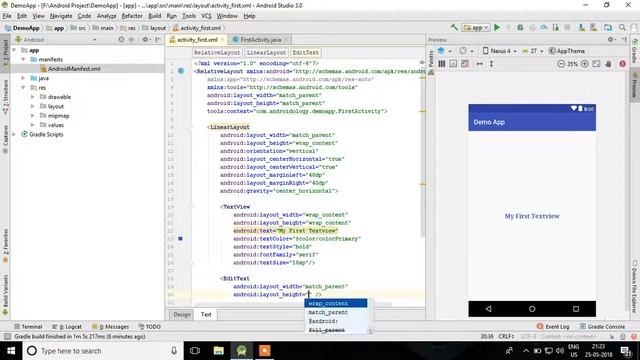Click Collapse All icon in Project panel
The width and height of the screenshot is (640, 360).
pos(131,40)
